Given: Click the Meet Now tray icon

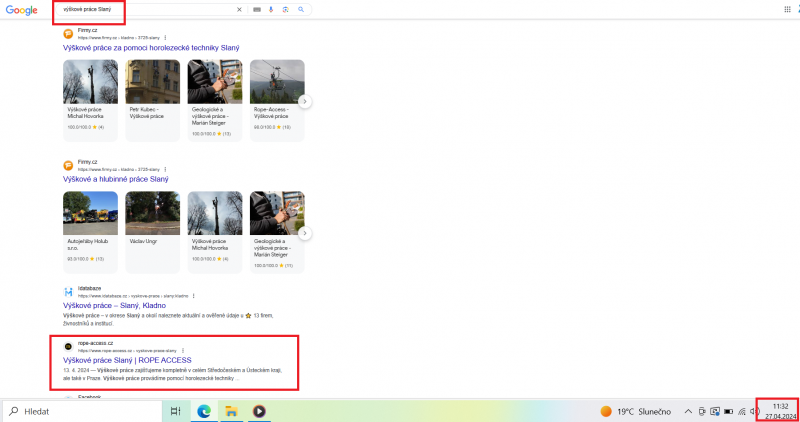Looking at the screenshot, I should coord(702,411).
